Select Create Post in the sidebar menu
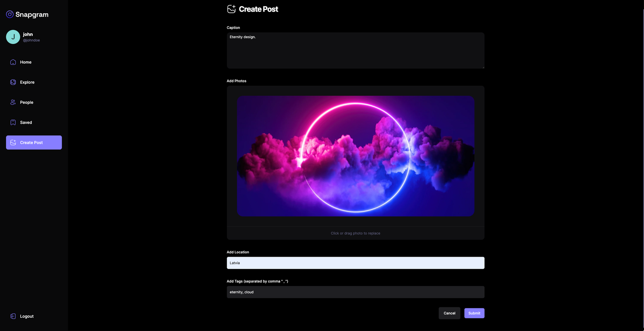The image size is (644, 331). click(34, 142)
